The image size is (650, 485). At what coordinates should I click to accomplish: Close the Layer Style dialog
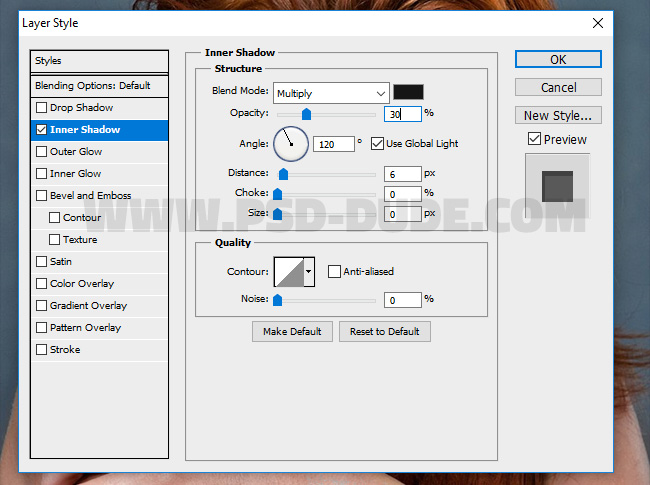coord(598,23)
